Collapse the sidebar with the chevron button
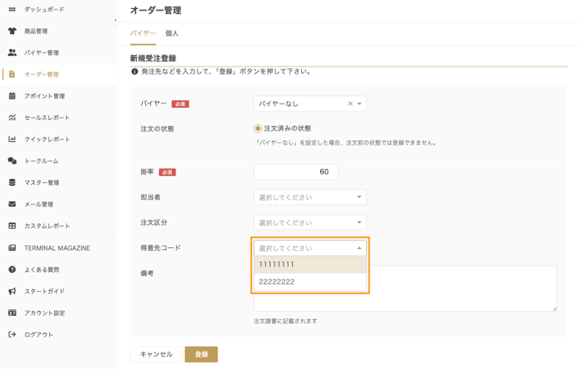The width and height of the screenshot is (588, 369). (116, 20)
